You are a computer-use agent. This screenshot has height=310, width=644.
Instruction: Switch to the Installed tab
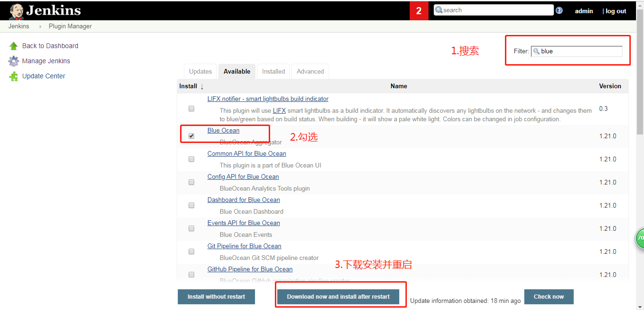coord(273,71)
